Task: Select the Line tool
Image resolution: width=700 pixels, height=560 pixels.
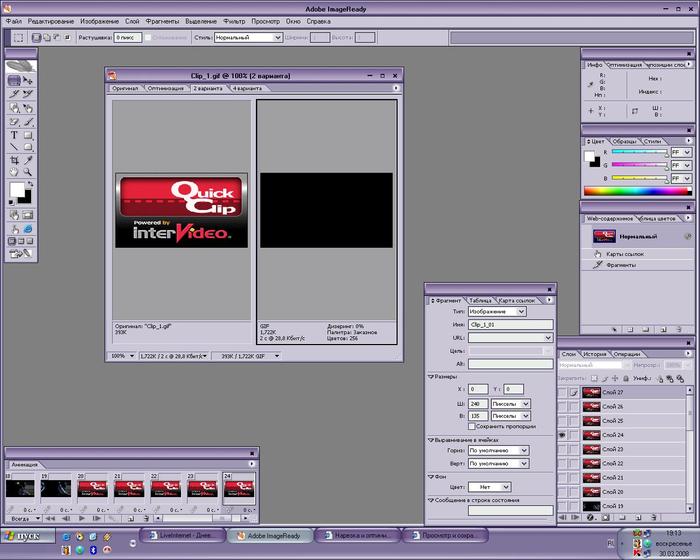Action: pyautogui.click(x=14, y=147)
